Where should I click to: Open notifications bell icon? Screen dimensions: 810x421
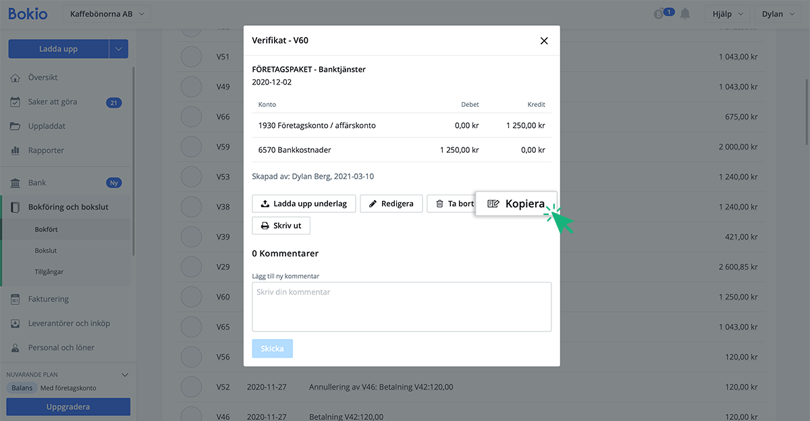click(685, 14)
